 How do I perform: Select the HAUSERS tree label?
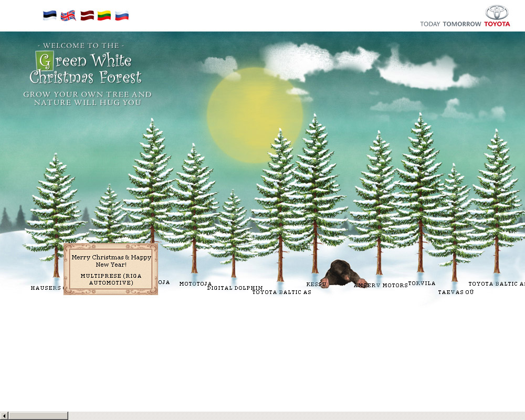(x=46, y=288)
